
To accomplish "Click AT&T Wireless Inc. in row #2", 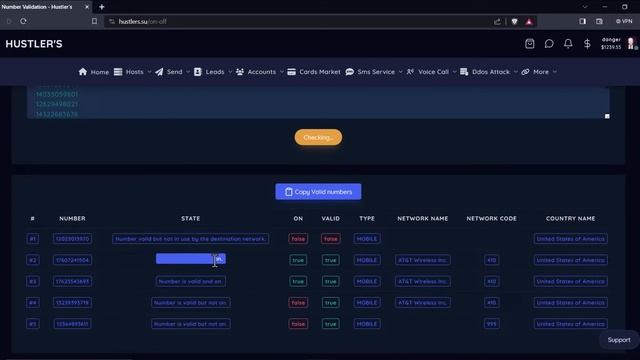I will [x=423, y=260].
